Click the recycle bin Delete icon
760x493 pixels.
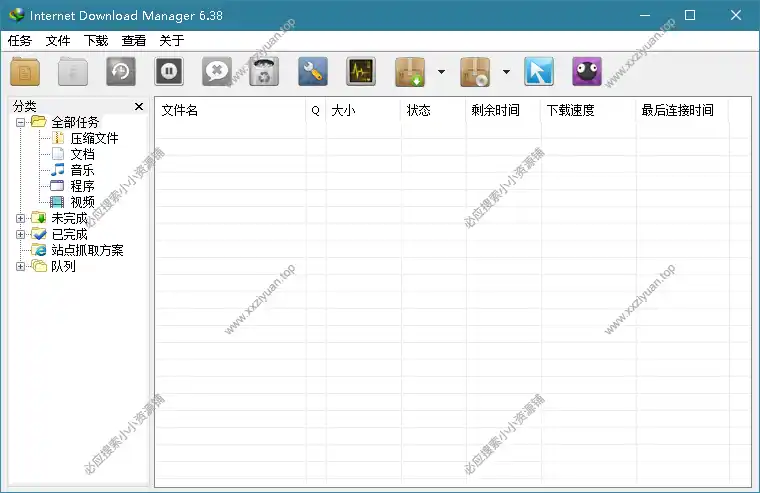pyautogui.click(x=264, y=72)
